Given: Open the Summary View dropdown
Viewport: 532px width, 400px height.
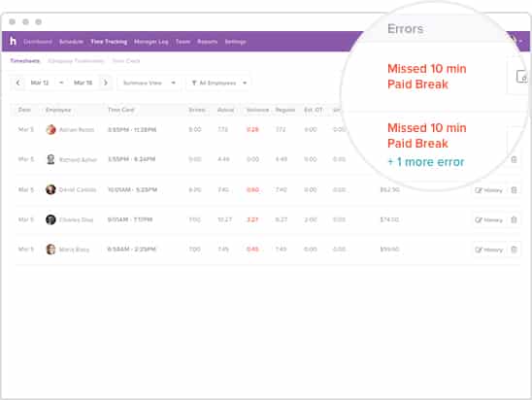Looking at the screenshot, I should point(149,83).
